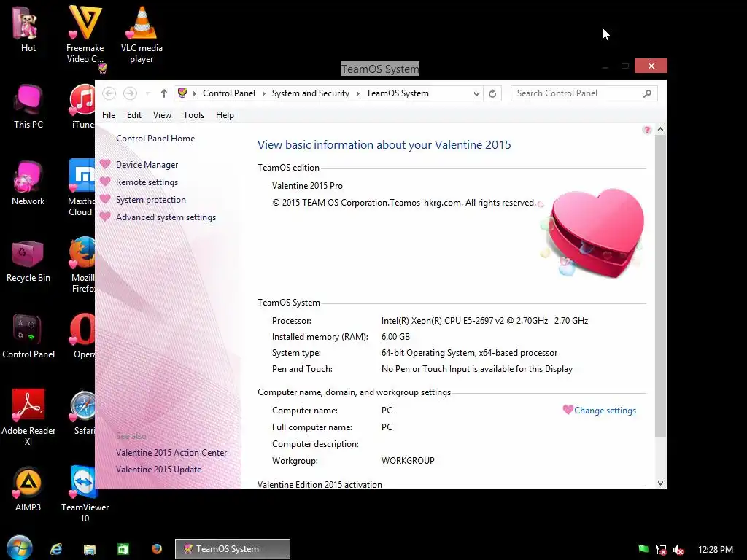Viewport: 747px width, 560px height.
Task: Click the Action Center flag tray icon
Action: pos(643,549)
